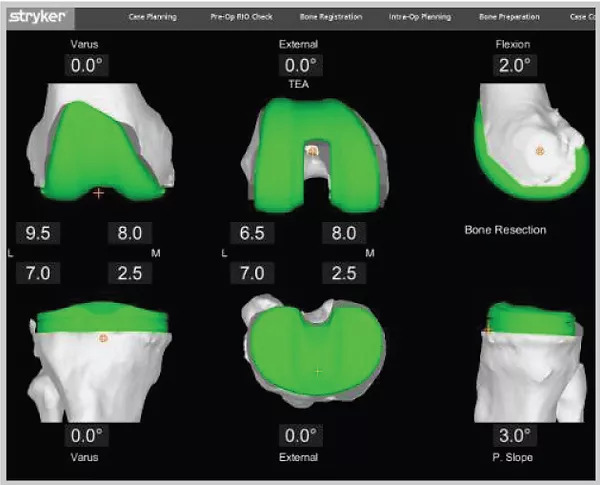600x485 pixels.
Task: Click the Stryker logo
Action: (x=36, y=17)
